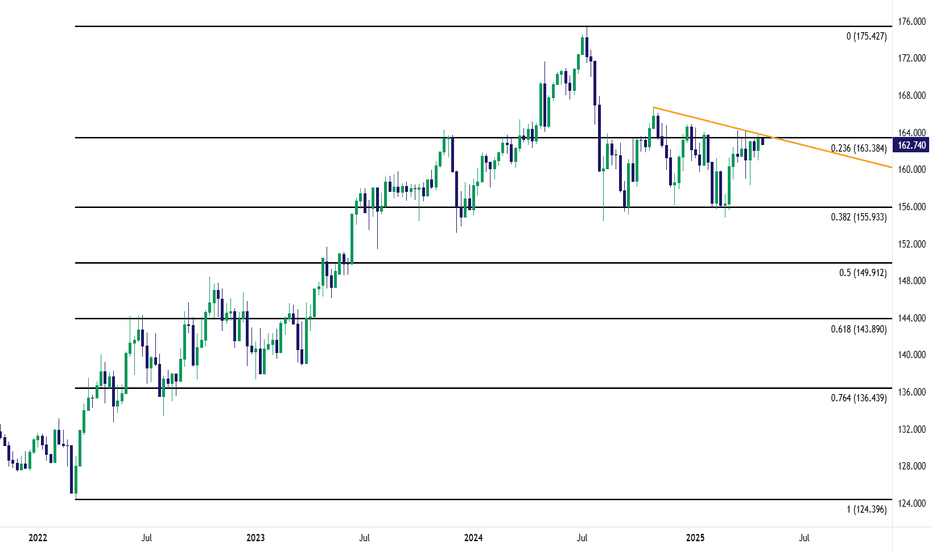Click the 168.000 price axis tick
This screenshot has width=932, height=550.
pos(912,96)
